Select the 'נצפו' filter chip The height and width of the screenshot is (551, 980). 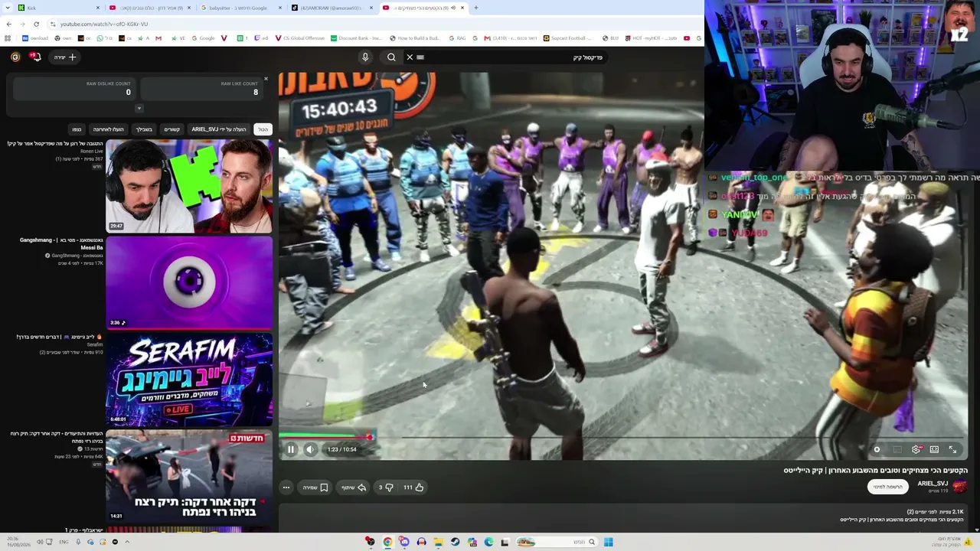(x=77, y=129)
